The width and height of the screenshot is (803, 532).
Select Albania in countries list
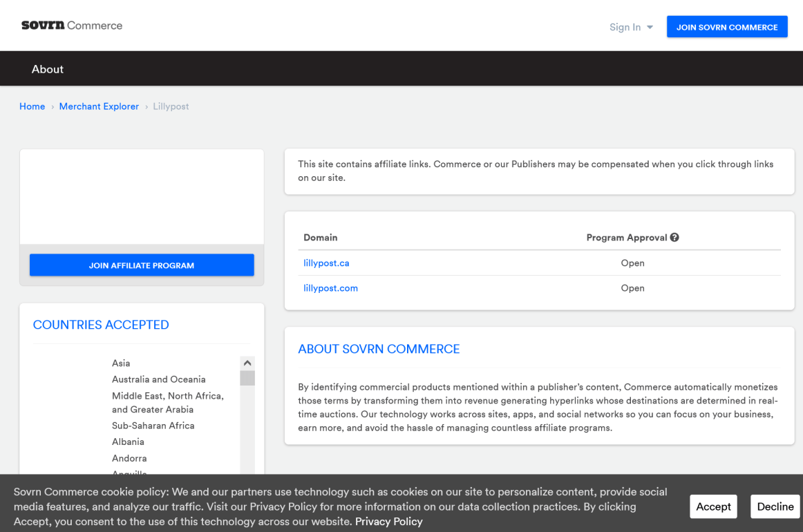point(128,442)
